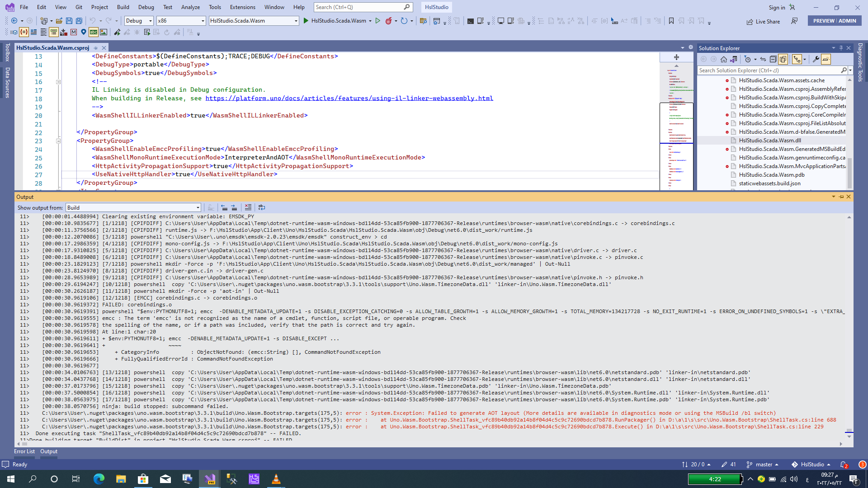The height and width of the screenshot is (488, 868).
Task: Click the notifications bell in status bar
Action: (844, 465)
